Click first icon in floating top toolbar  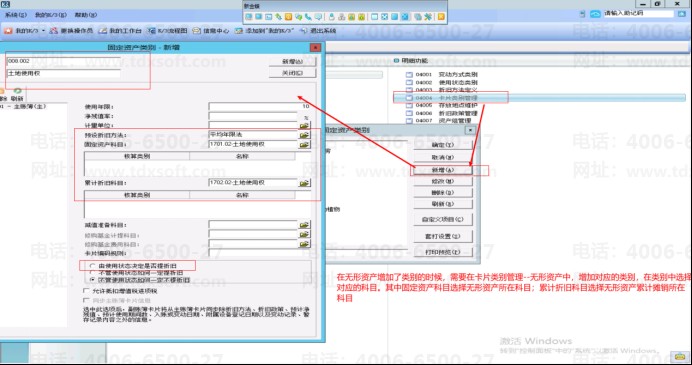(x=249, y=17)
